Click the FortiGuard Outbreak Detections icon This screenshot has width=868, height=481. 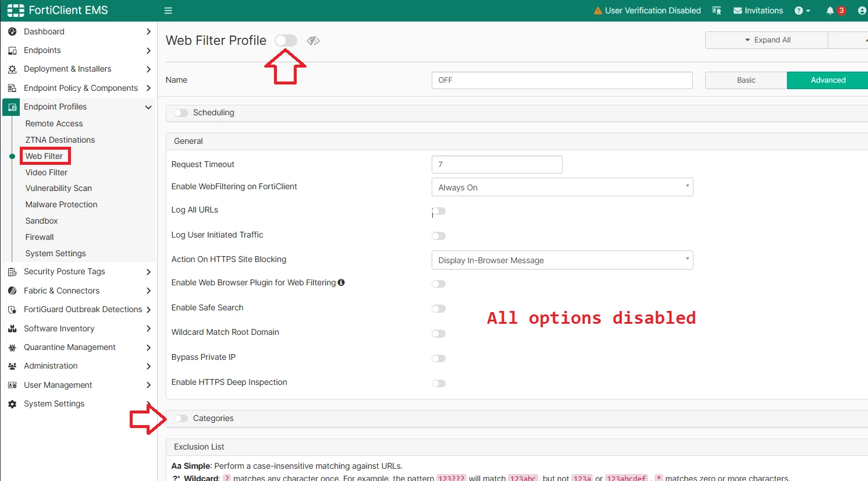12,310
